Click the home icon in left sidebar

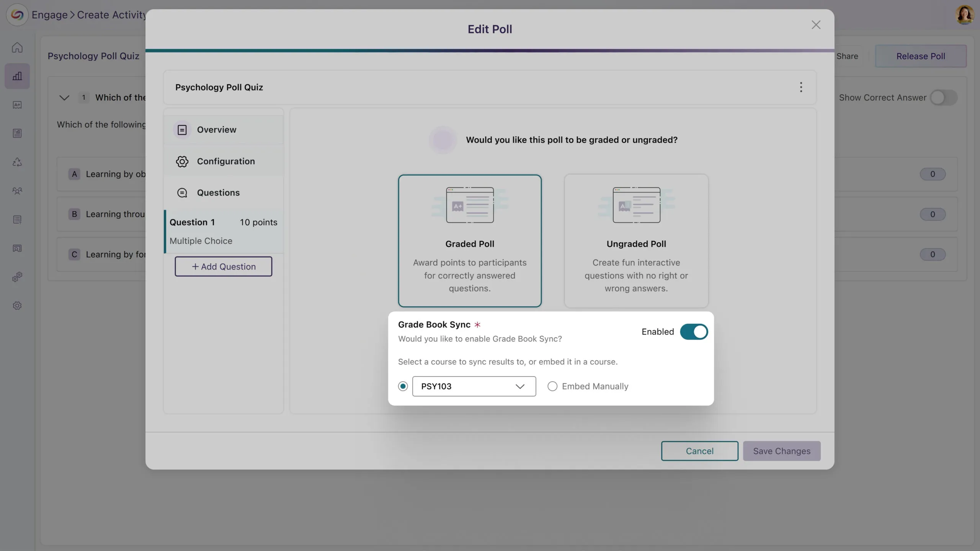click(x=17, y=47)
